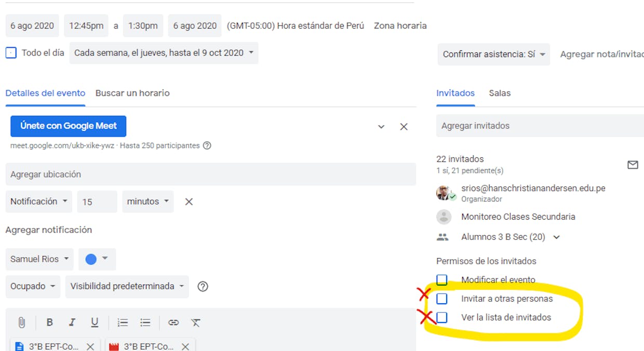Image resolution: width=644 pixels, height=351 pixels.
Task: Switch to Detalles del evento tab
Action: pyautogui.click(x=45, y=93)
